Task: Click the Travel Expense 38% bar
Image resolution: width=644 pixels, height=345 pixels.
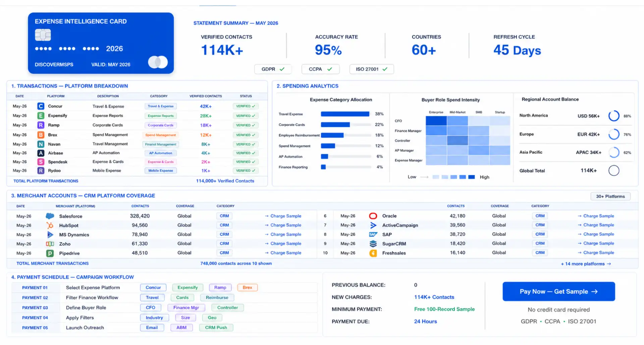Action: click(x=345, y=114)
